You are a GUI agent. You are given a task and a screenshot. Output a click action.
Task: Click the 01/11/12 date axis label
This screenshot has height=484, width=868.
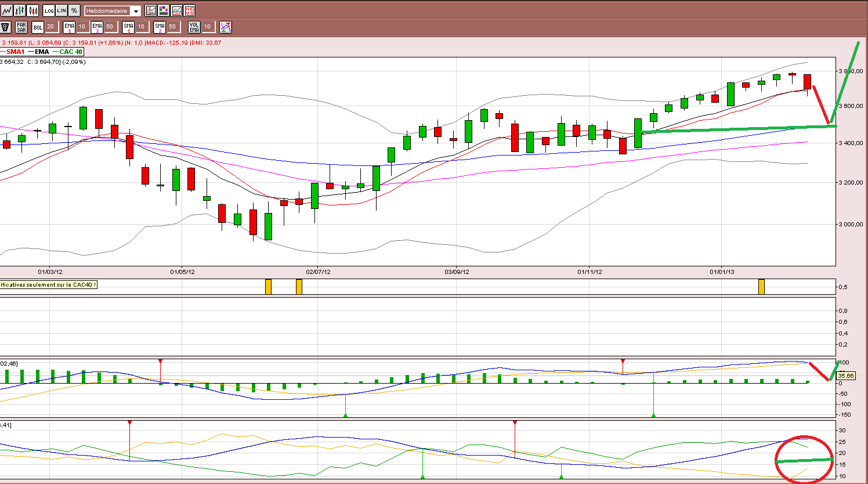tap(589, 272)
